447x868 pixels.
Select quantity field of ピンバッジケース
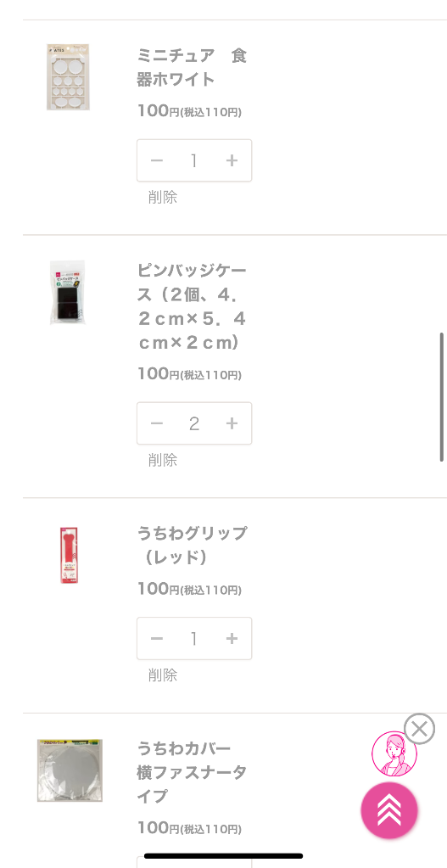(194, 423)
